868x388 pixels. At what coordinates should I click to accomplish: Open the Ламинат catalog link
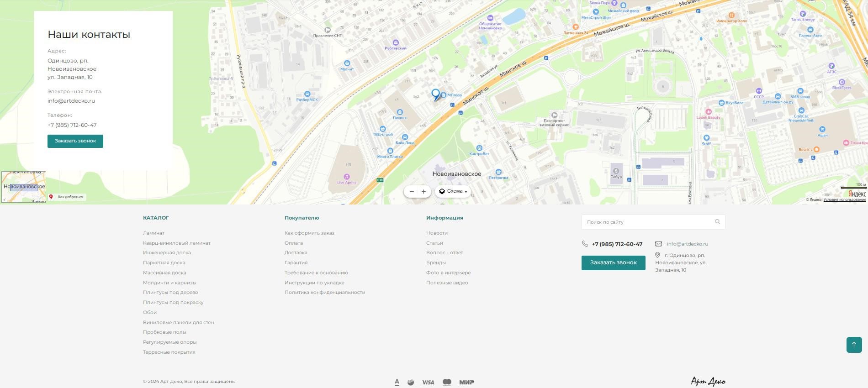point(153,233)
